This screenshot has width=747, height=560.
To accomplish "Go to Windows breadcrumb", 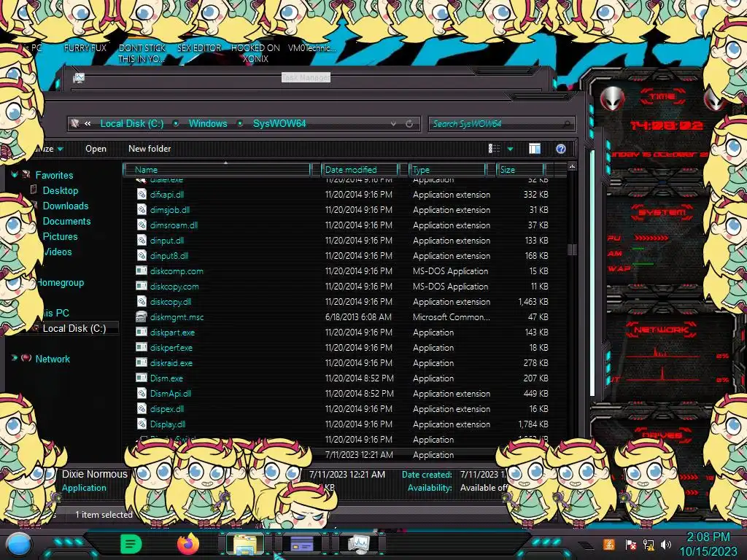I will click(208, 124).
